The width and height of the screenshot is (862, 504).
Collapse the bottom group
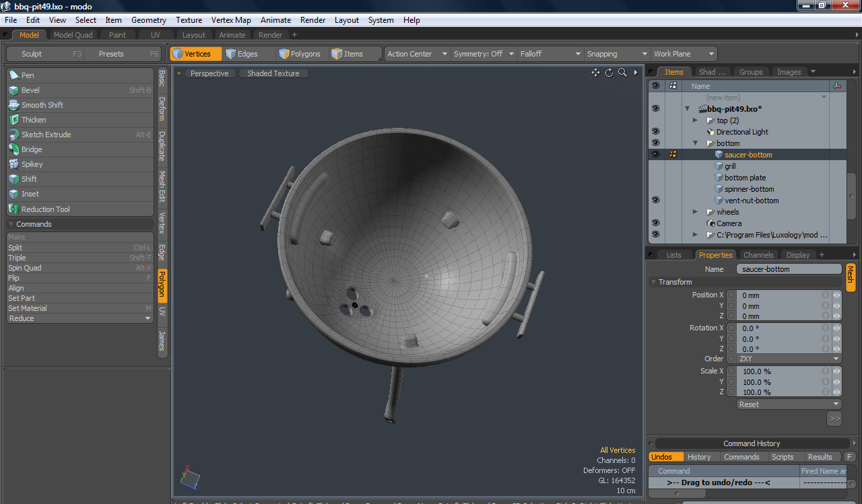[x=696, y=143]
